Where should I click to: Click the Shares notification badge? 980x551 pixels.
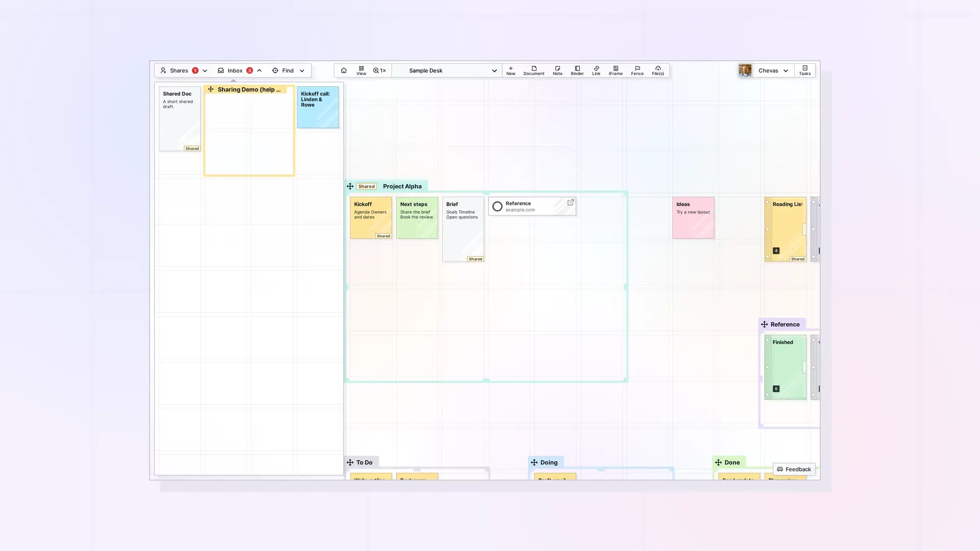point(195,70)
